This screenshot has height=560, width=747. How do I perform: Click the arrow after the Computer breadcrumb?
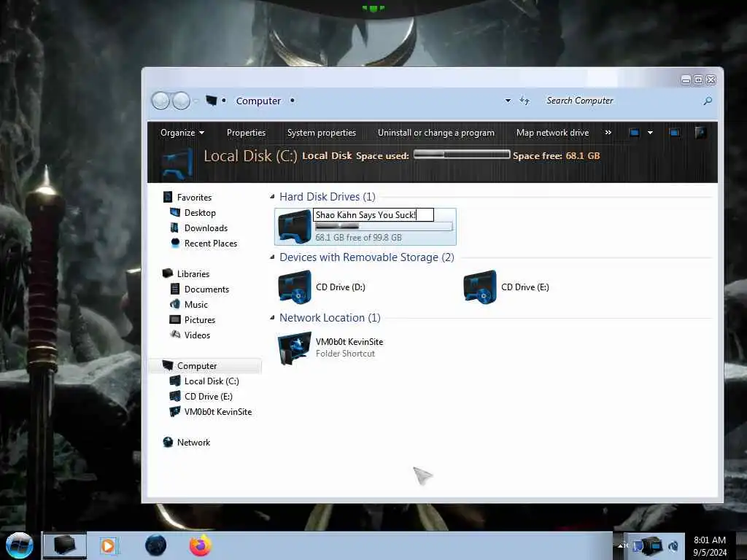pos(293,101)
